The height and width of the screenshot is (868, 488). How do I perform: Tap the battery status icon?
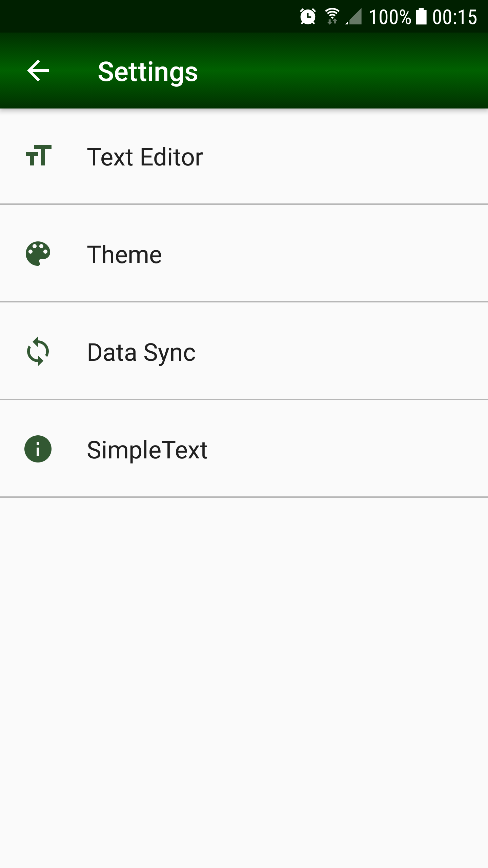421,17
